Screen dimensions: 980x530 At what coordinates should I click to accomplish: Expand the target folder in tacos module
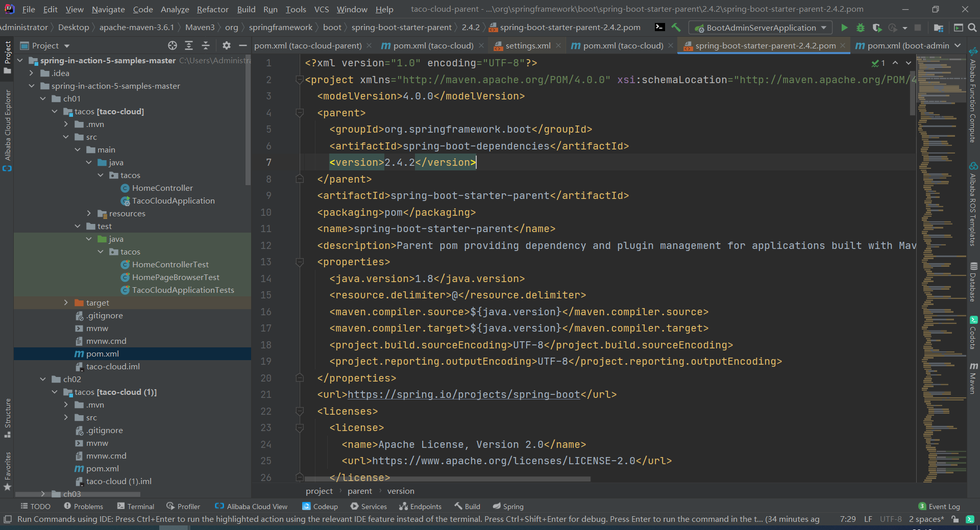coord(66,302)
